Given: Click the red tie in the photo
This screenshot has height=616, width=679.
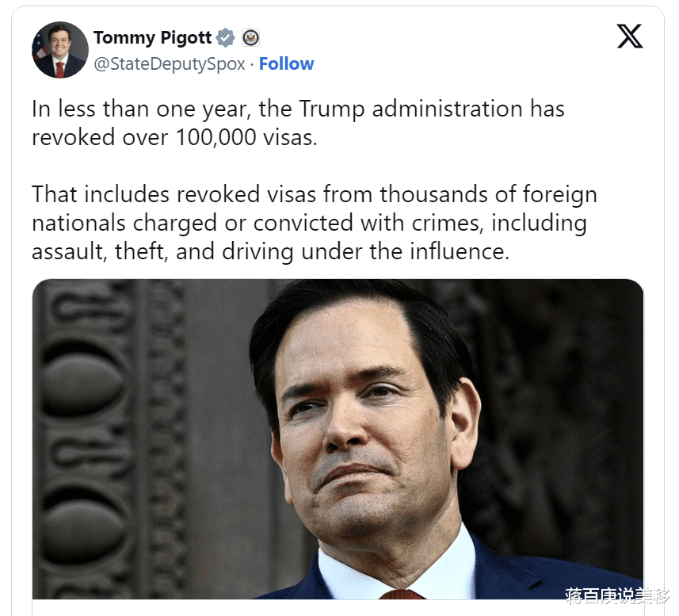Looking at the screenshot, I should coord(402,594).
